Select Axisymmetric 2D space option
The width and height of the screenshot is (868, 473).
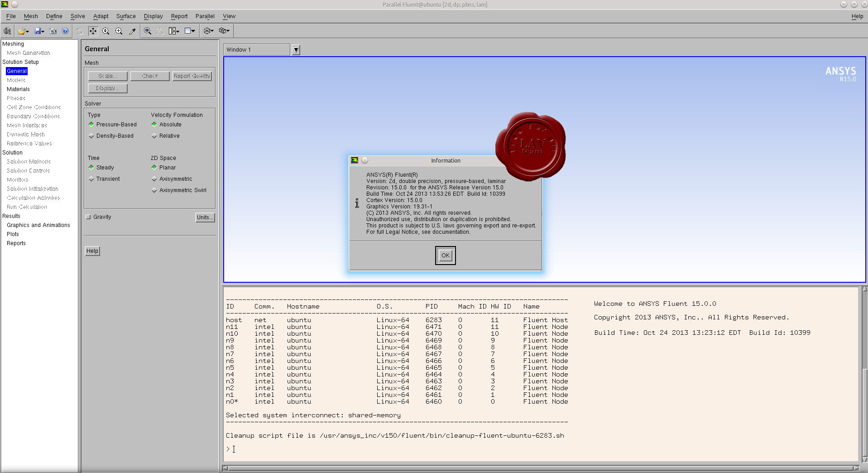(172, 179)
